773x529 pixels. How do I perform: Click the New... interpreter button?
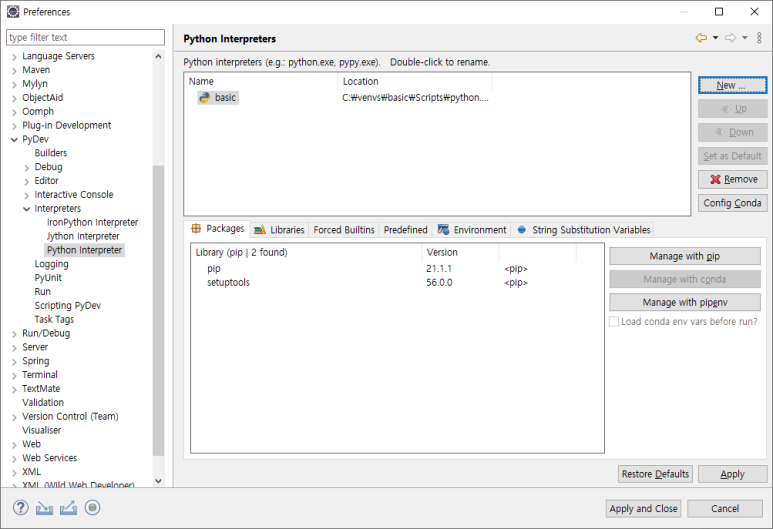(733, 85)
